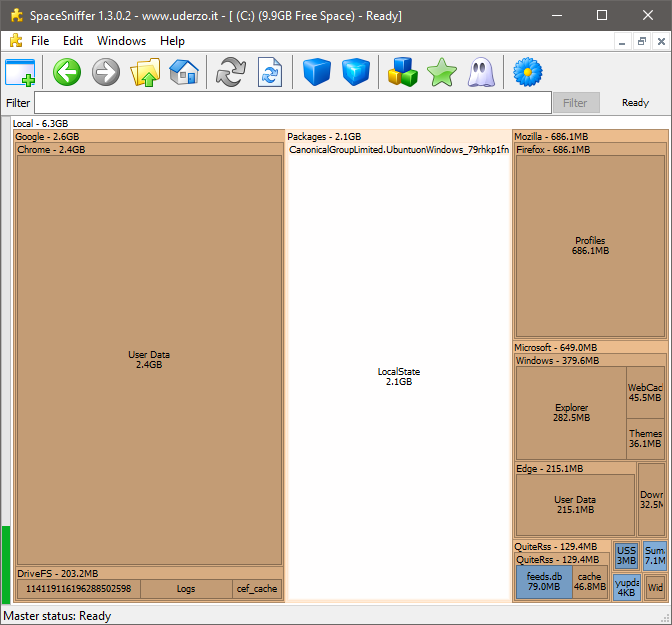
Task: Minimize the inner child window
Action: coord(622,42)
